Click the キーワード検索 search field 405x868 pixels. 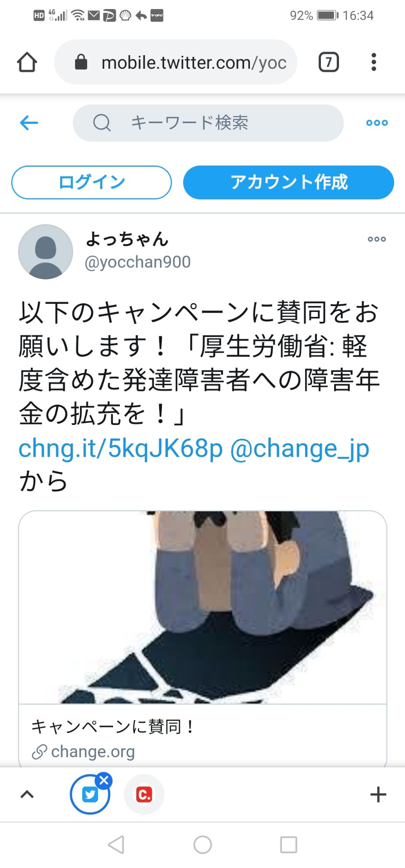pyautogui.click(x=208, y=123)
